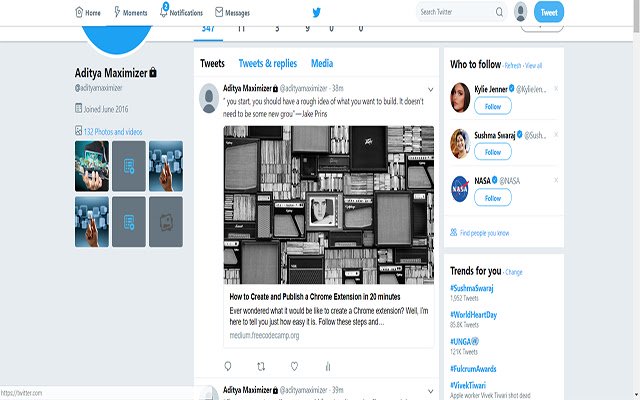Open the bottom-left media thumbnail
The image size is (640, 400).
click(x=92, y=222)
